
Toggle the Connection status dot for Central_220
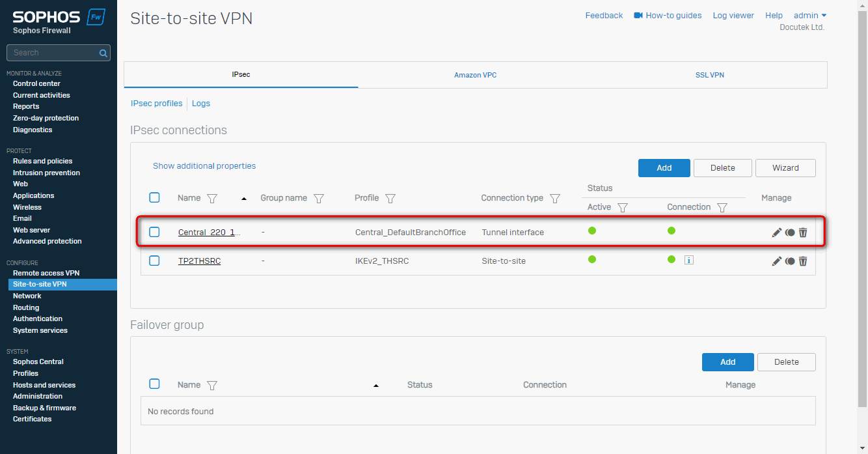coord(671,231)
